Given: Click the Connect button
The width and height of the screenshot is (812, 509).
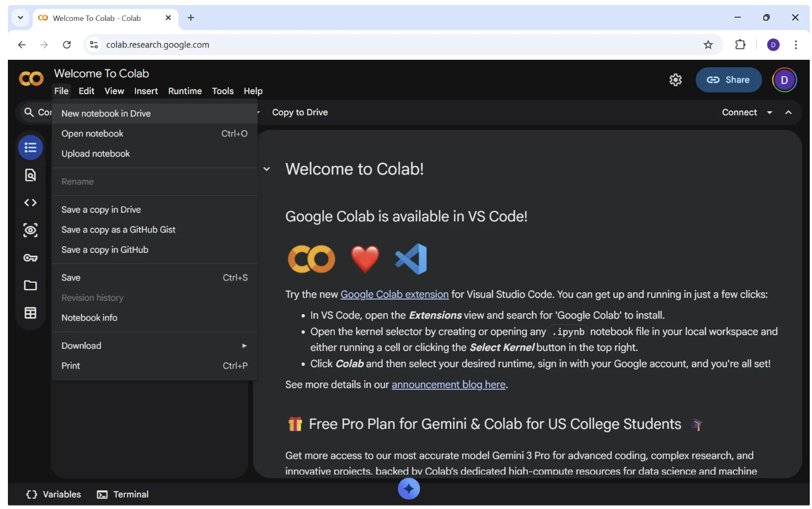Looking at the screenshot, I should (739, 112).
